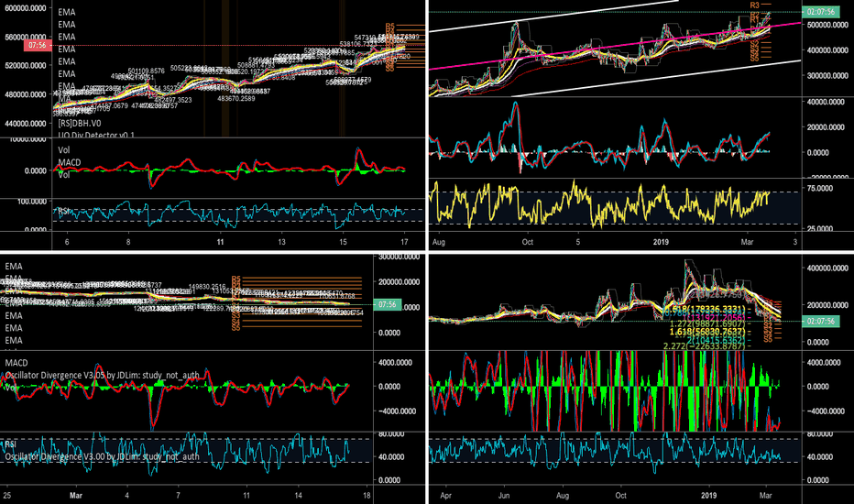
Task: Select Apr on bottom-right time axis
Action: tap(445, 495)
